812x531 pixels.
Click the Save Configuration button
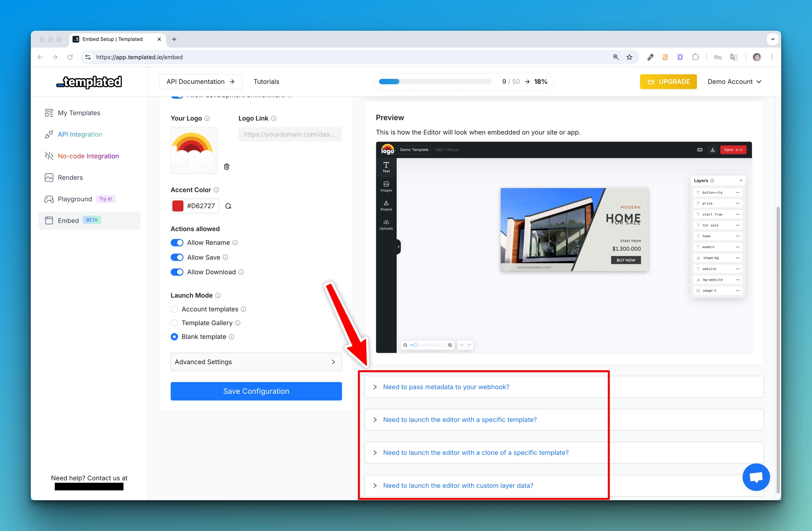[256, 391]
